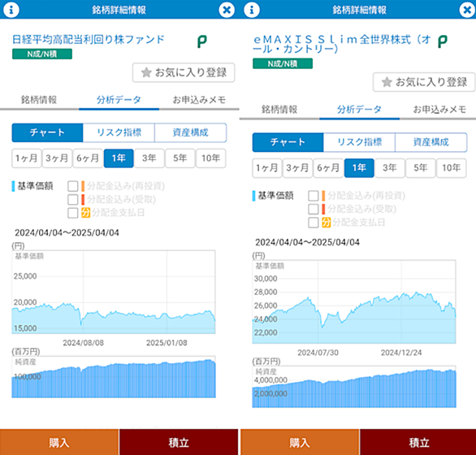Click green P point icon beside eMAXIS Slim
Viewport: 476px width, 455px height.
point(443,41)
